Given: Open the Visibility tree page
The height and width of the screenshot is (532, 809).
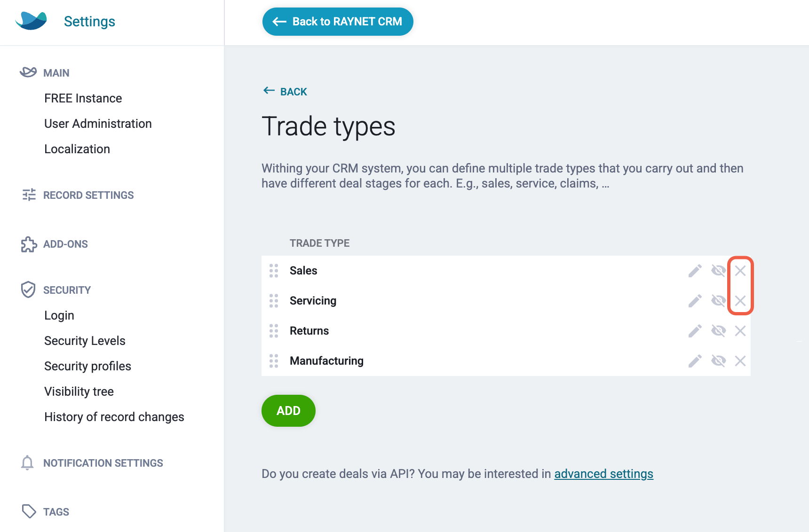Looking at the screenshot, I should [x=79, y=391].
